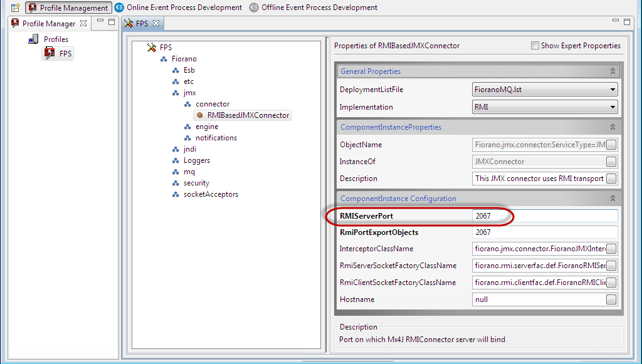This screenshot has height=364, width=642.
Task: Select the notifications tree node
Action: point(216,138)
